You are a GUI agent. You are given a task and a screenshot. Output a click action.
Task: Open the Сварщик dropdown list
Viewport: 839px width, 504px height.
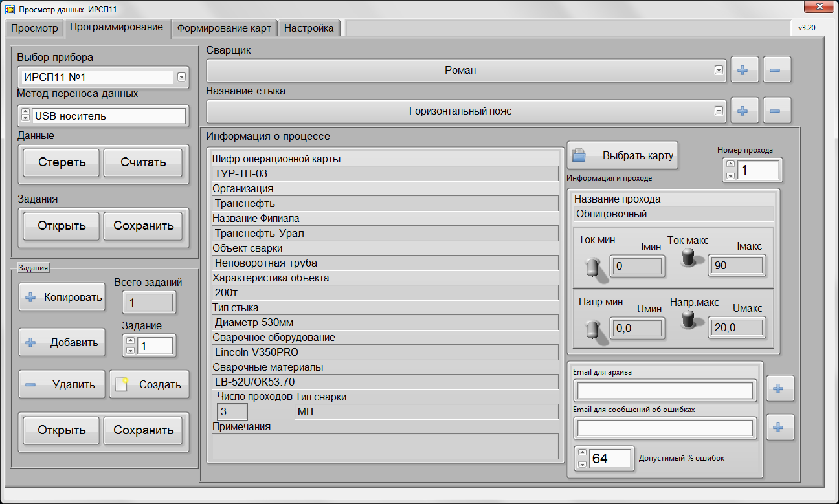point(719,70)
